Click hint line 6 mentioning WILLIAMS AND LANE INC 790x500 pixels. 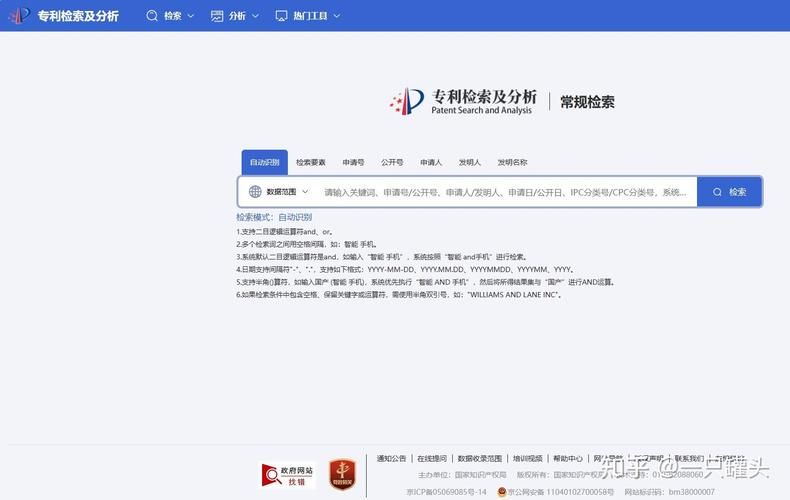(x=400, y=295)
